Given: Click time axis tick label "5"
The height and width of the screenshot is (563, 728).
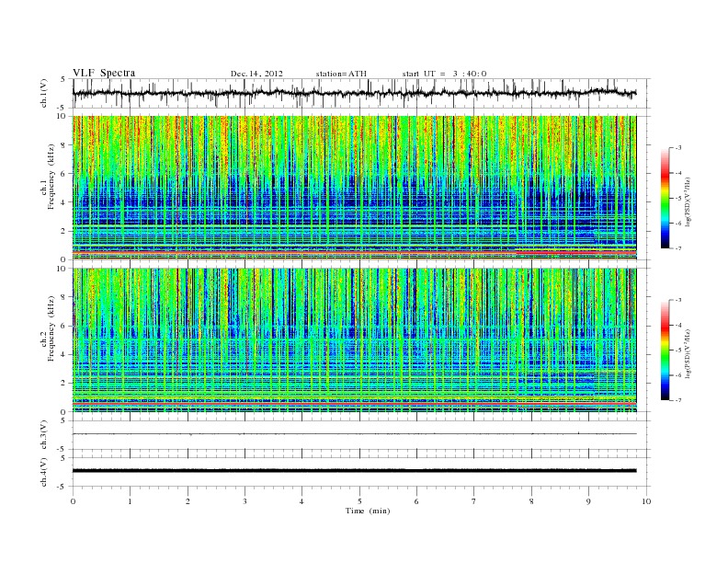Looking at the screenshot, I should [359, 501].
